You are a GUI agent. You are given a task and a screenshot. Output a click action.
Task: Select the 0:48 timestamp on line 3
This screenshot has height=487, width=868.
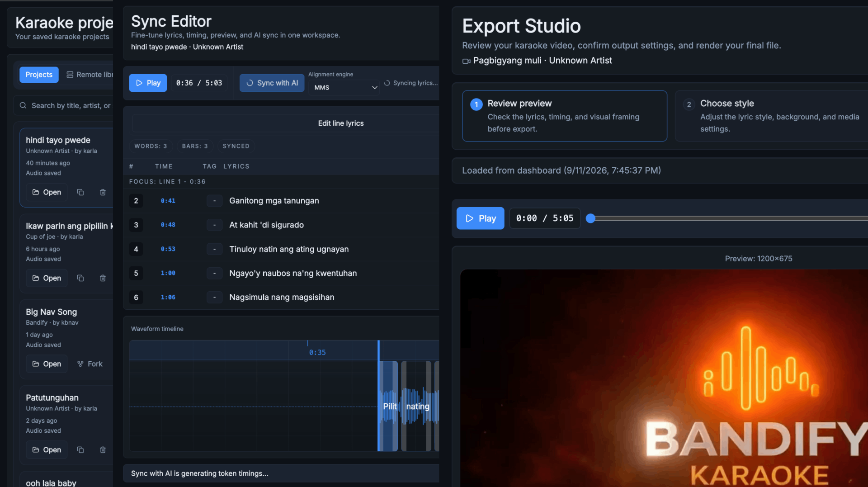pyautogui.click(x=168, y=225)
